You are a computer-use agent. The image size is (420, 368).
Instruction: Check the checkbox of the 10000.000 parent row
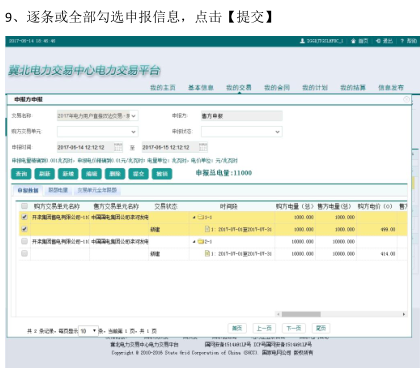coord(24,241)
